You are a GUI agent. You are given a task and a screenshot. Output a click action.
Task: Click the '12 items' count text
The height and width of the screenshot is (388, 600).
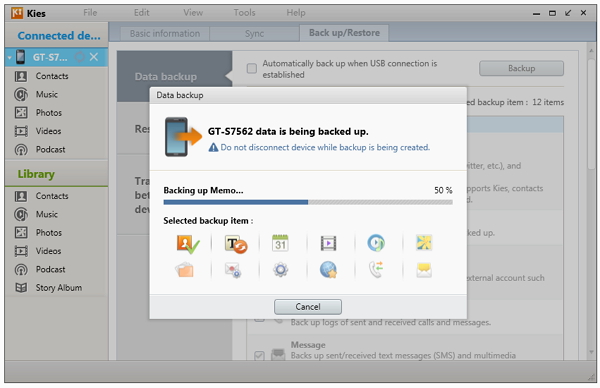[548, 102]
